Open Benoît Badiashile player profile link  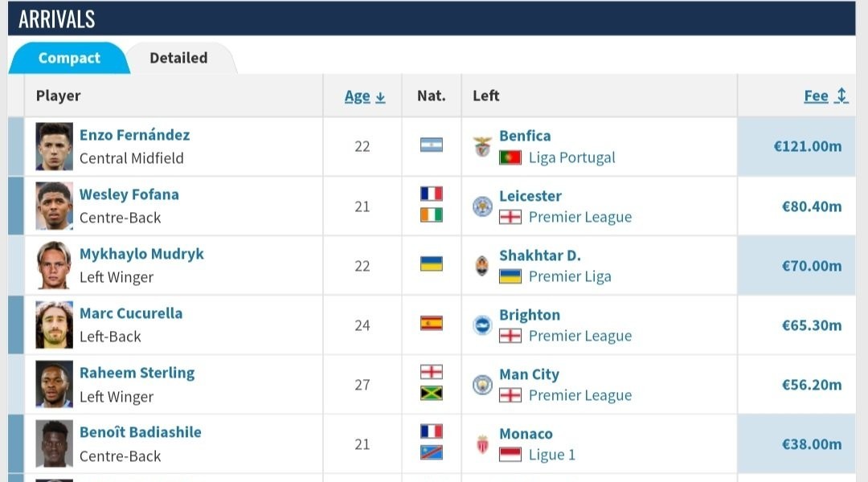pyautogui.click(x=140, y=432)
